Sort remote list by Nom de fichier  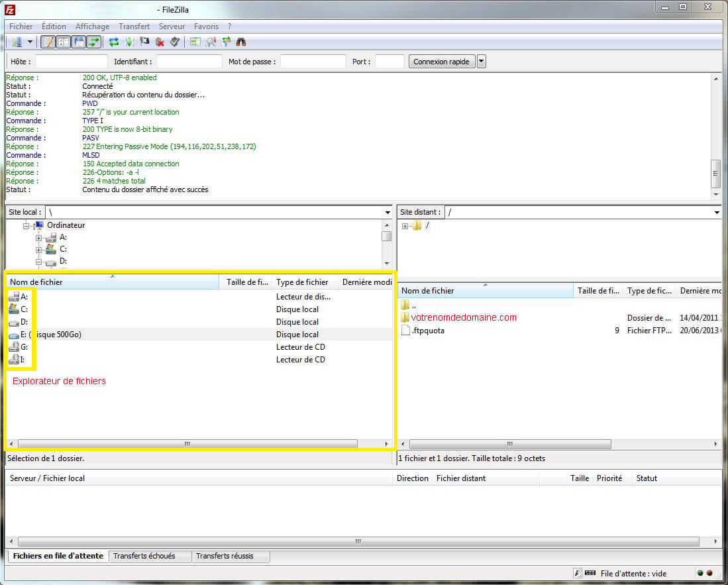click(x=486, y=291)
